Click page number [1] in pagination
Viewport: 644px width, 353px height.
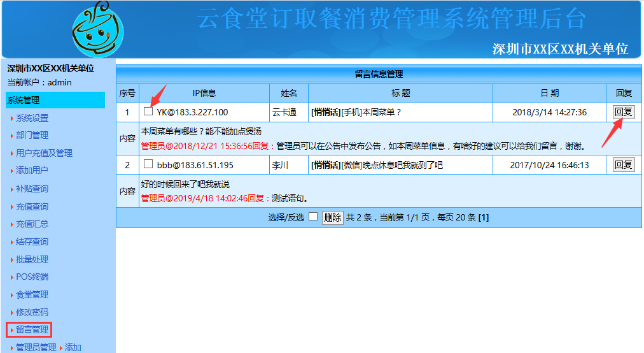tap(484, 217)
